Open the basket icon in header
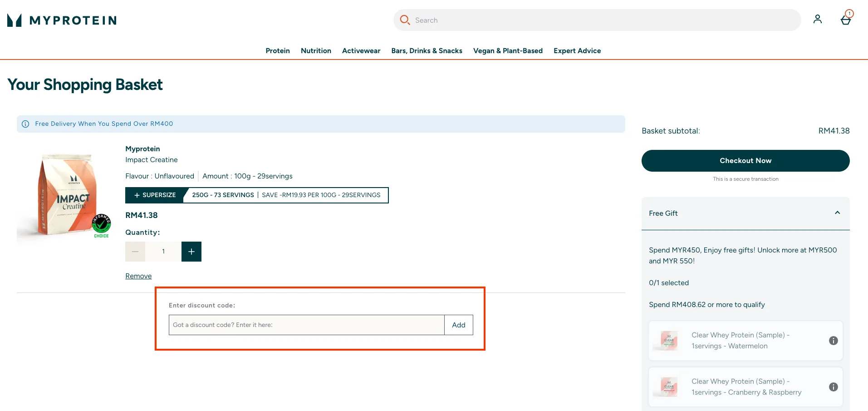This screenshot has height=411, width=868. point(846,19)
